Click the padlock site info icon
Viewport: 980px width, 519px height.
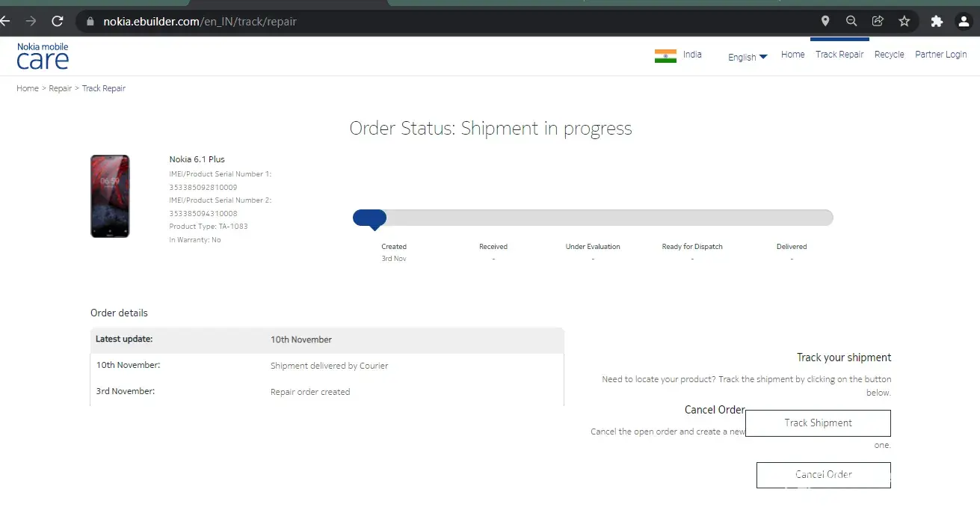90,22
